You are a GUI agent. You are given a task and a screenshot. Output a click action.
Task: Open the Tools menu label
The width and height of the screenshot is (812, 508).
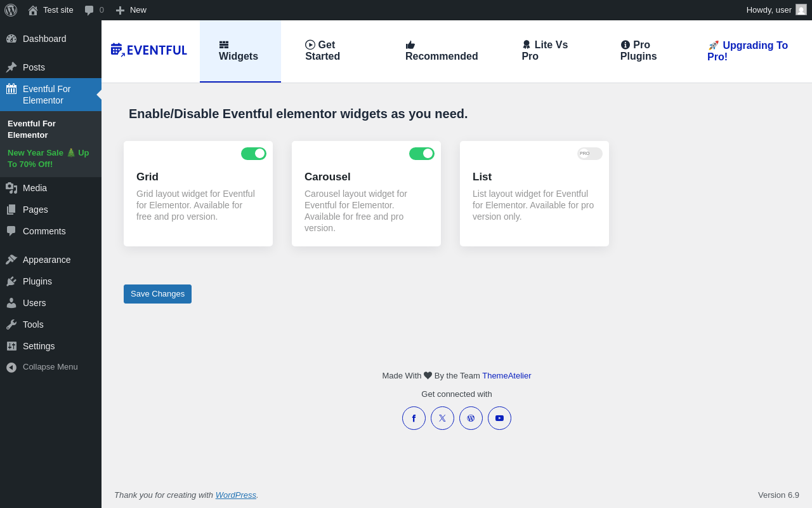coord(33,324)
